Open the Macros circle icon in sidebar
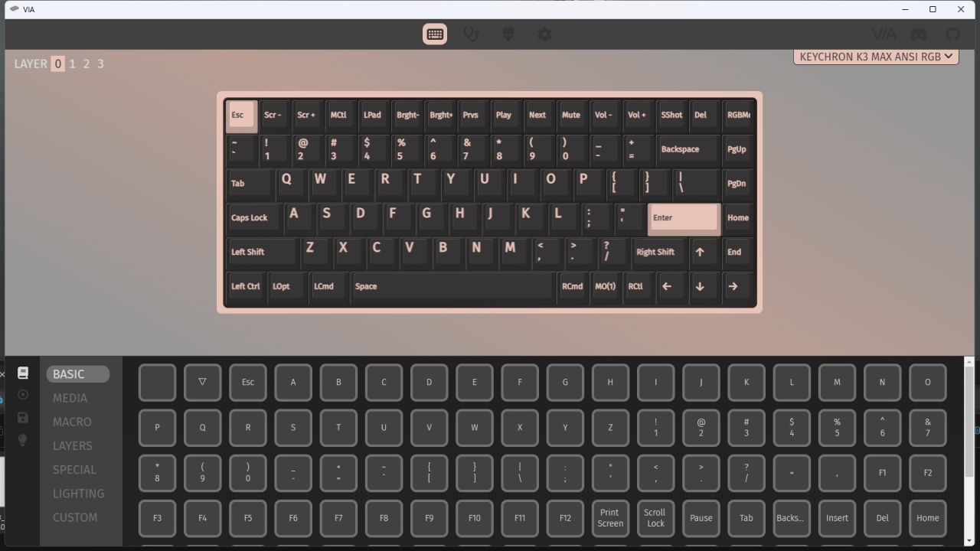Image resolution: width=980 pixels, height=551 pixels. (x=23, y=395)
